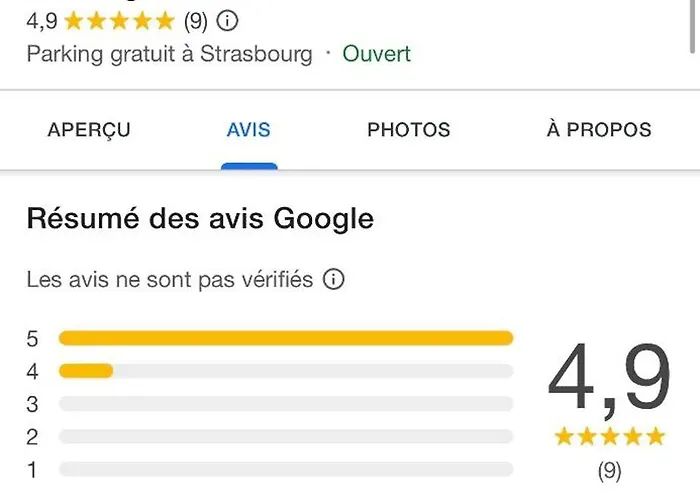This screenshot has width=700, height=500.
Task: Go to the À PROPOS tab
Action: pos(599,130)
